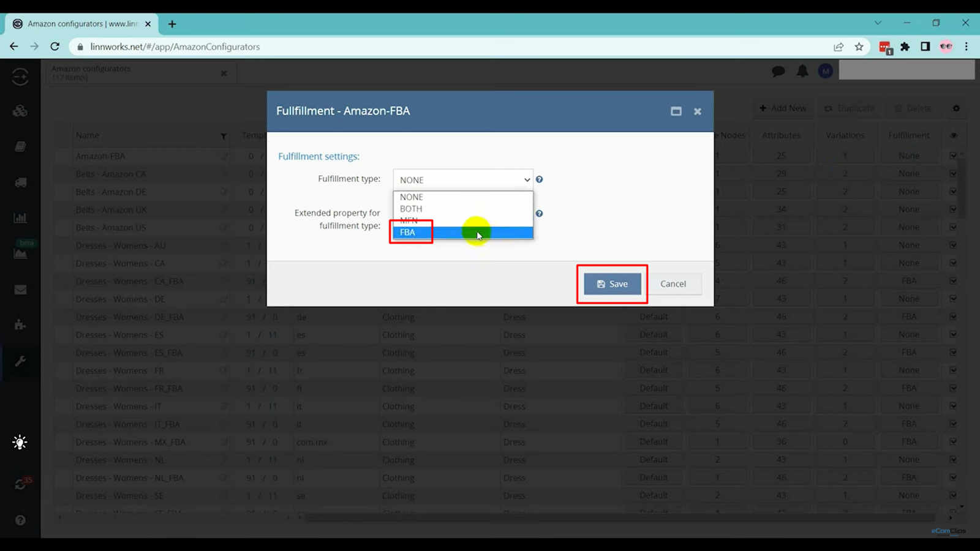Open the browser Extensions puzzle icon
Screen dimensions: 980x551
905,47
